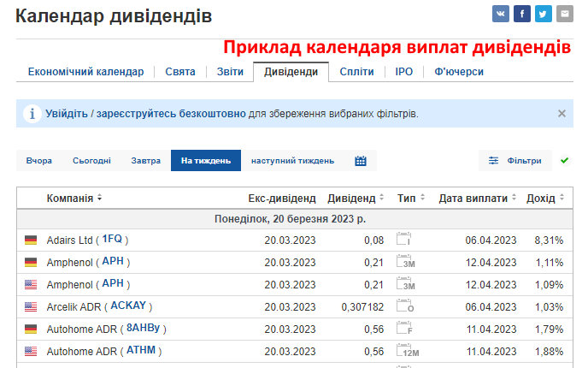Click the info icon in the banner
Screen dimensions: 588x368
(x=32, y=114)
